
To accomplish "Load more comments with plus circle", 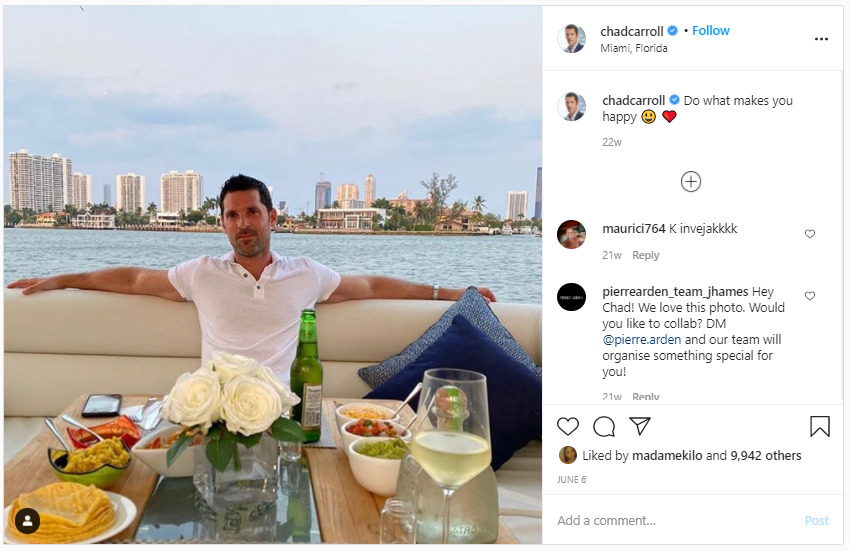I will click(691, 182).
